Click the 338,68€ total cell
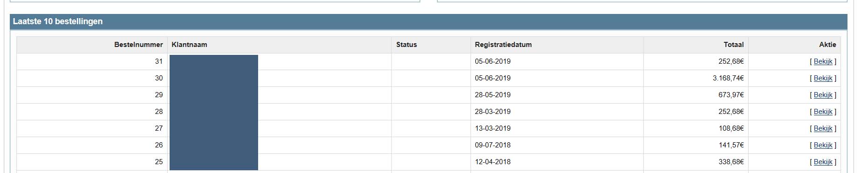Screen dimensions: 868x173 pos(696,162)
